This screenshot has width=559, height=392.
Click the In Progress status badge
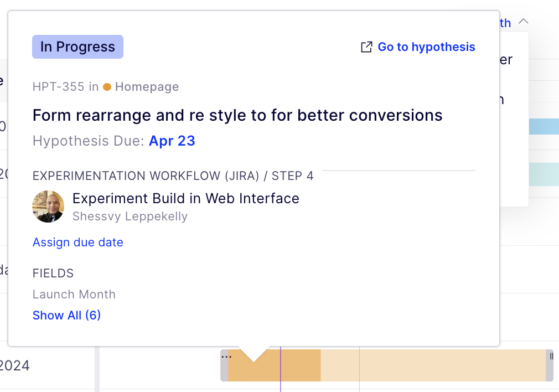[x=77, y=47]
